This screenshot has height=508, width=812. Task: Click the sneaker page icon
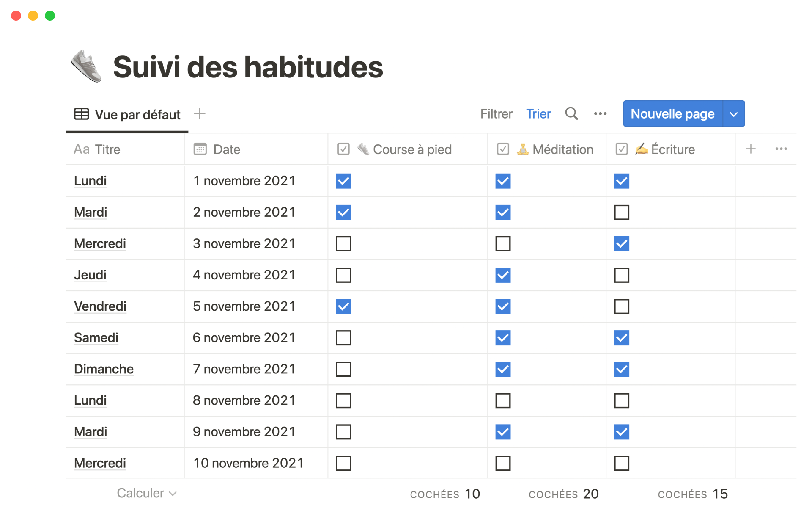[86, 66]
